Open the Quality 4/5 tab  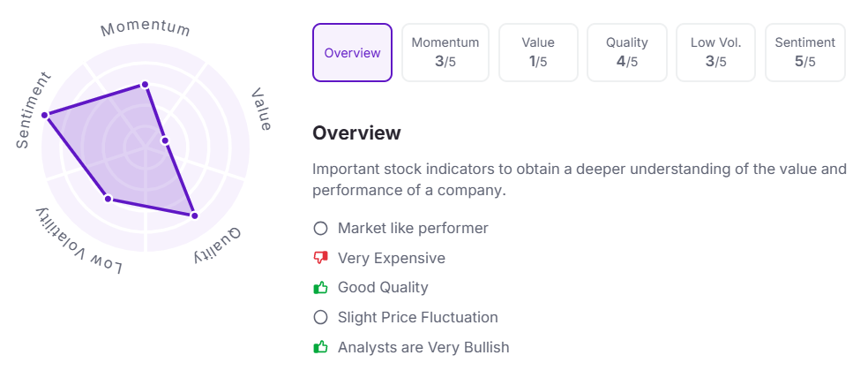(x=627, y=53)
